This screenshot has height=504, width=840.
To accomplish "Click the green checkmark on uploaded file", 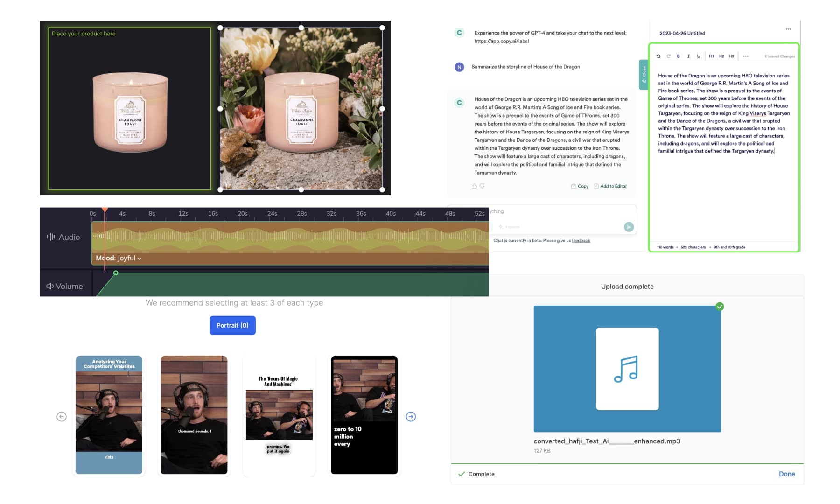I will (x=720, y=307).
